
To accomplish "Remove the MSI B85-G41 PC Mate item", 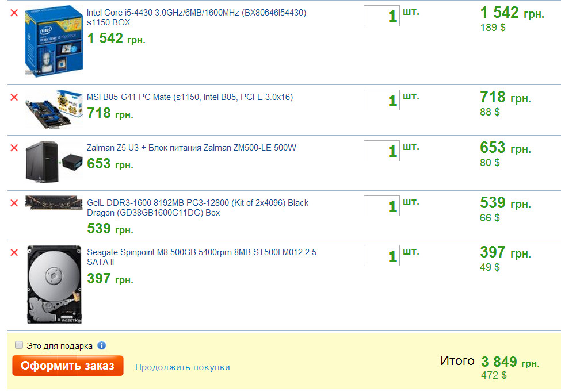I will 14,97.
